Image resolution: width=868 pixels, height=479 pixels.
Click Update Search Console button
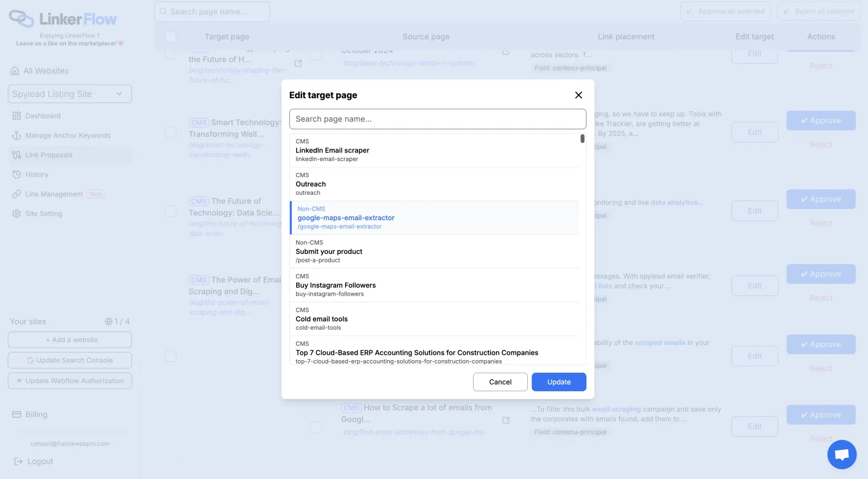69,360
